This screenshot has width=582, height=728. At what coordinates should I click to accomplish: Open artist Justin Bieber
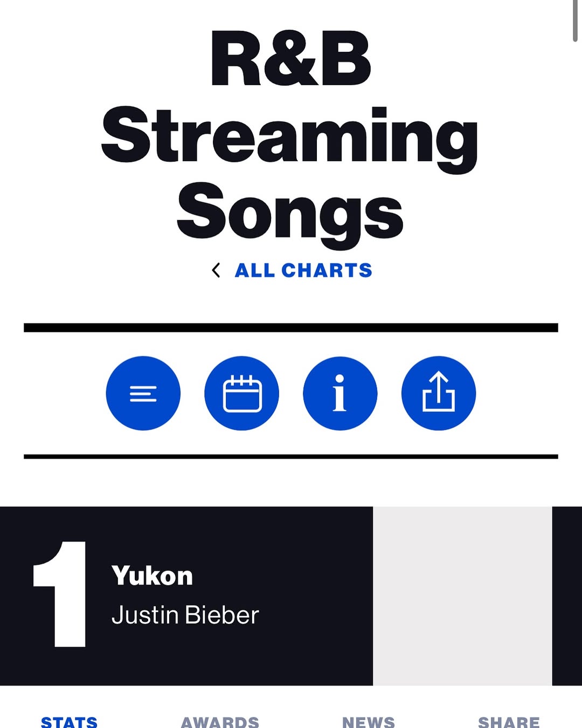click(185, 615)
